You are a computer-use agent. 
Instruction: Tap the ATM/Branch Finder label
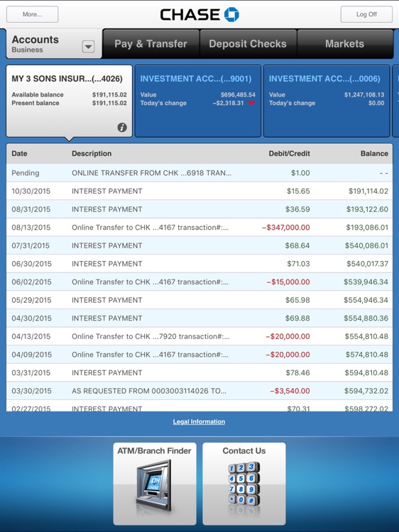point(154,451)
